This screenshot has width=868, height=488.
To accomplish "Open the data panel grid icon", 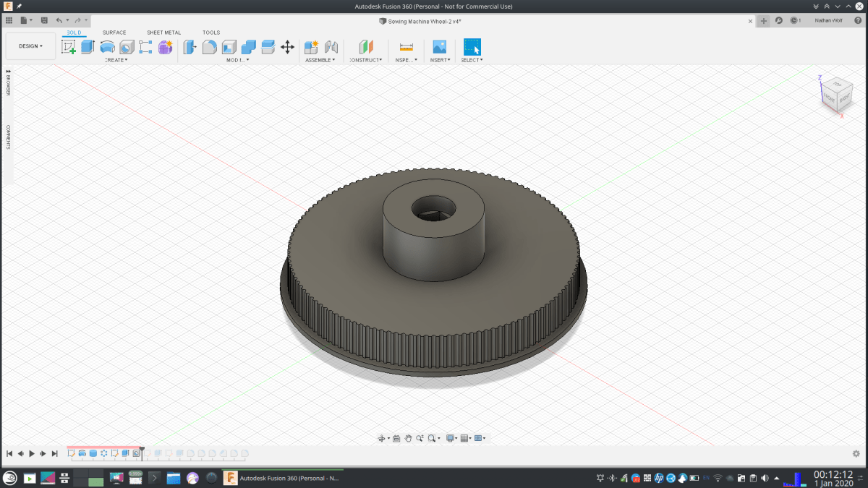I will pyautogui.click(x=9, y=20).
